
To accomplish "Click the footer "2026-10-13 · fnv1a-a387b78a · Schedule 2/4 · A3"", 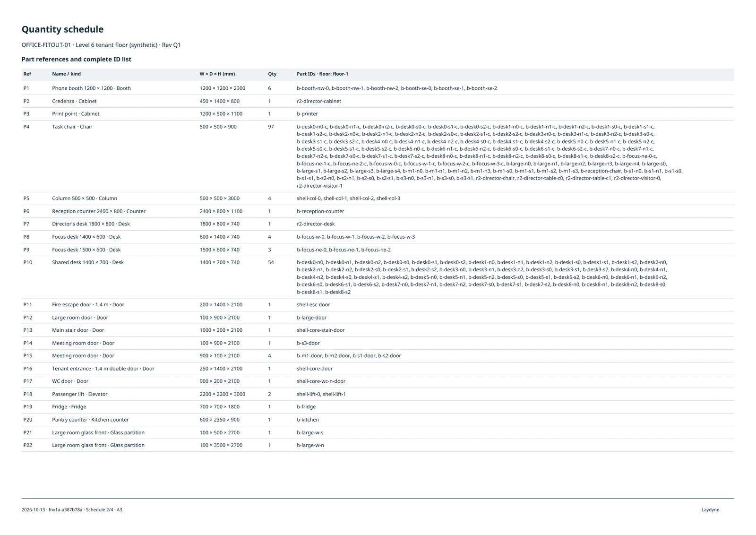I will tap(72, 510).
